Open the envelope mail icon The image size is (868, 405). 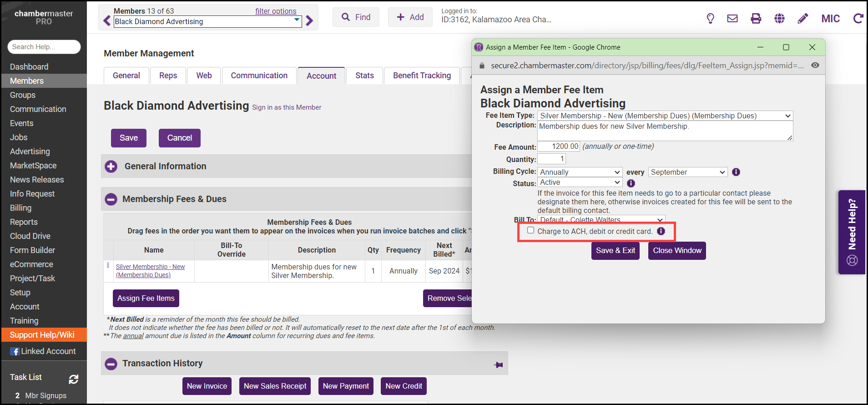732,19
